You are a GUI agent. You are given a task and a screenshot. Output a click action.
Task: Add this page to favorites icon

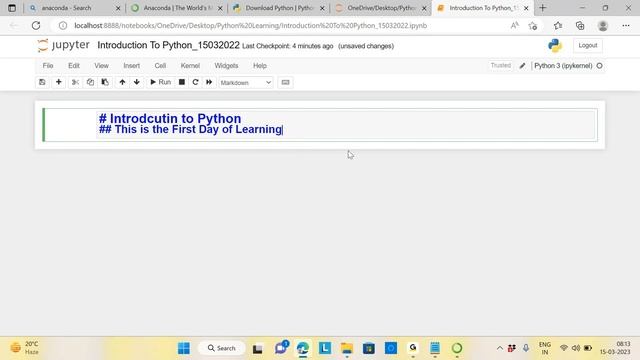pos(533,25)
